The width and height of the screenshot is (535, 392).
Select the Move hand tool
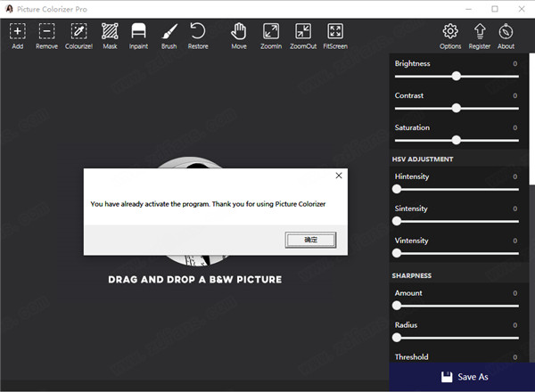tap(239, 37)
